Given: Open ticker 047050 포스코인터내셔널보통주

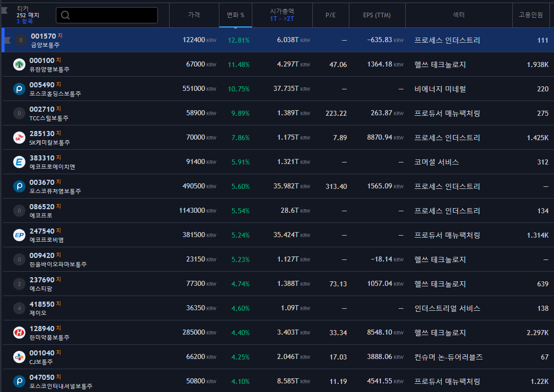Looking at the screenshot, I should click(x=61, y=381).
